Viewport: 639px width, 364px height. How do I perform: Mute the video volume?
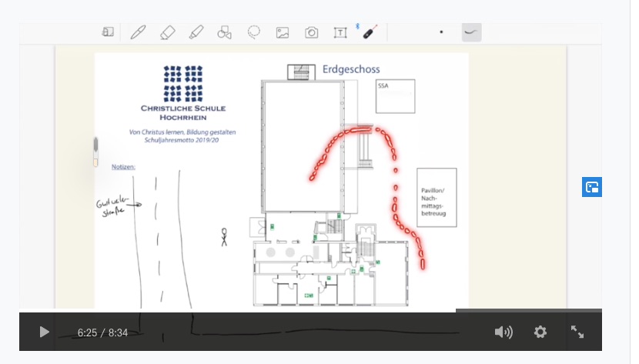(x=503, y=332)
